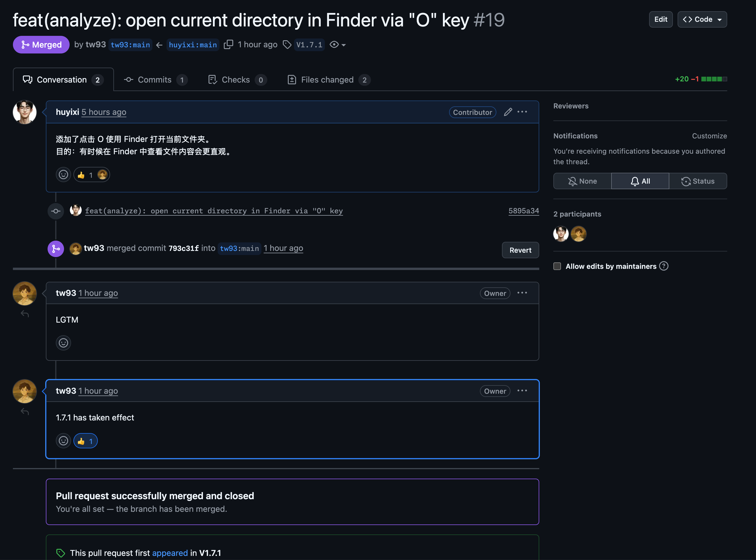756x560 pixels.
Task: Edit huyixi's comment with the pencil icon
Action: (508, 112)
